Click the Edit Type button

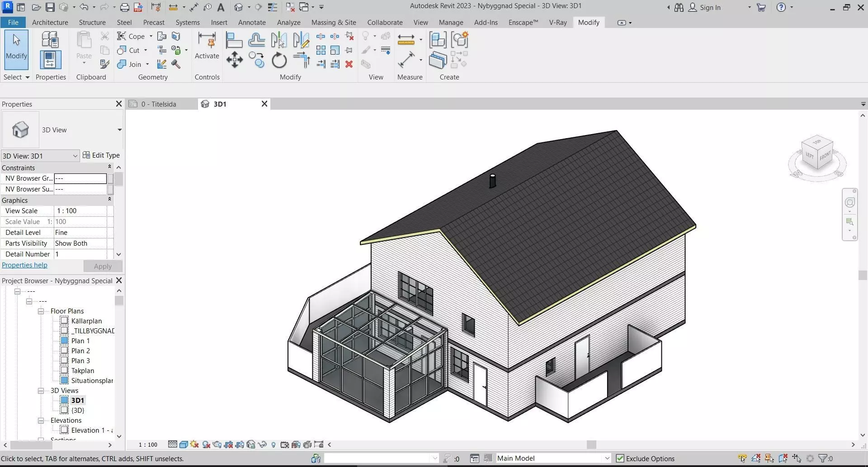[101, 155]
